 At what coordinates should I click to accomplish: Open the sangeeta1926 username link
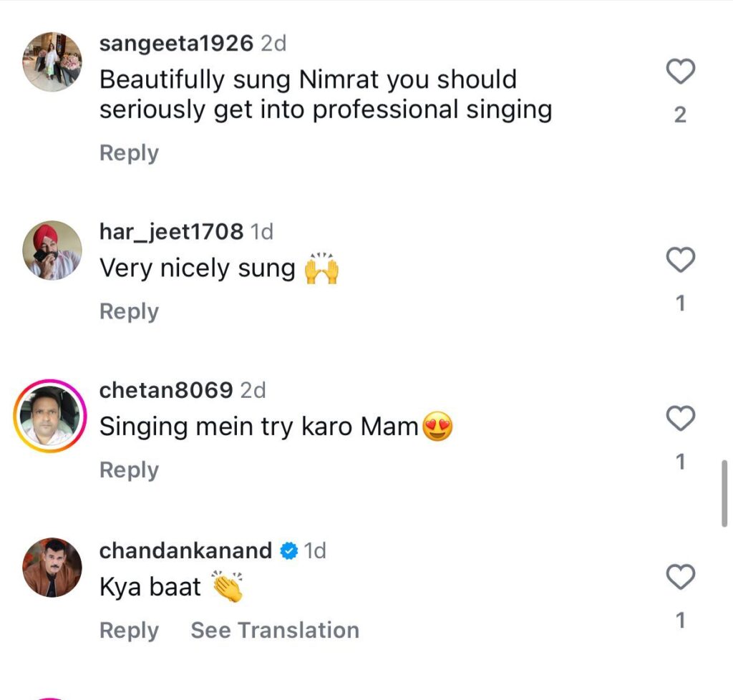click(176, 44)
